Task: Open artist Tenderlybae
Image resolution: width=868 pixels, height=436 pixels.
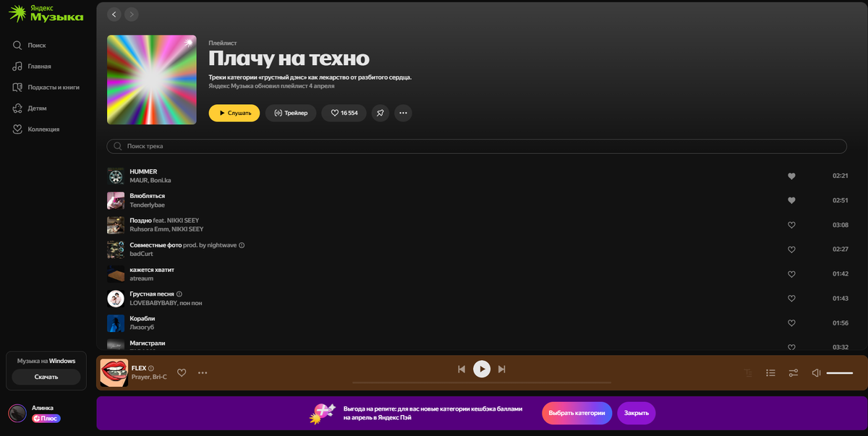Action: [148, 205]
